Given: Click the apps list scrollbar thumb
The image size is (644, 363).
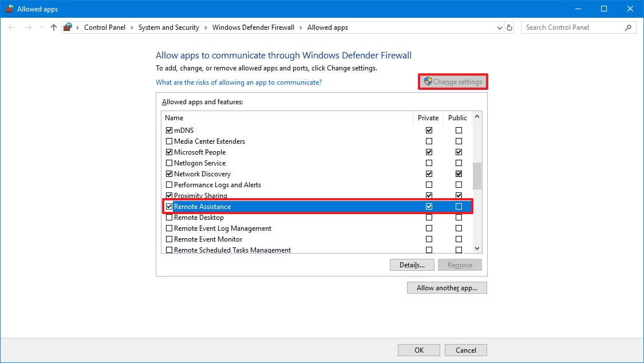Looking at the screenshot, I should [477, 176].
